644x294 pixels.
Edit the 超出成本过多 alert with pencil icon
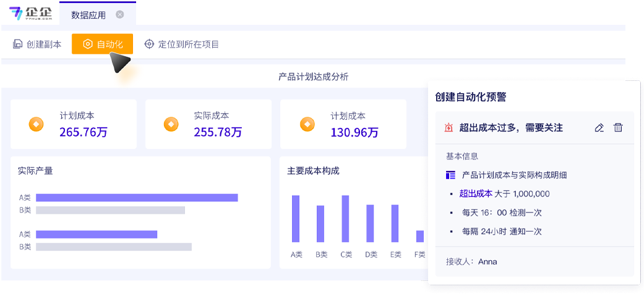pyautogui.click(x=599, y=128)
